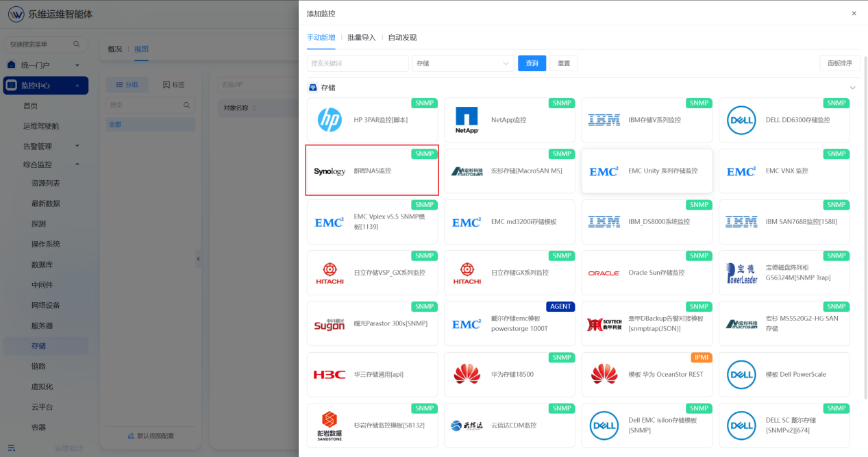Click the 搜索关键词 input field
This screenshot has width=868, height=457.
point(358,63)
